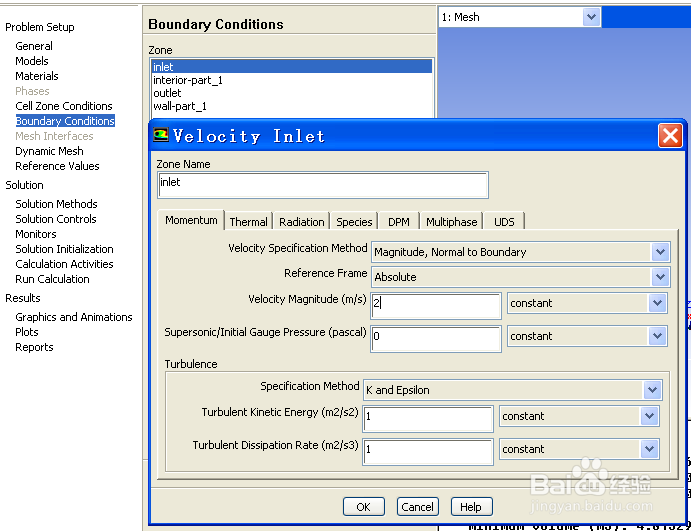Click the Velocity Magnitude value field

[436, 305]
